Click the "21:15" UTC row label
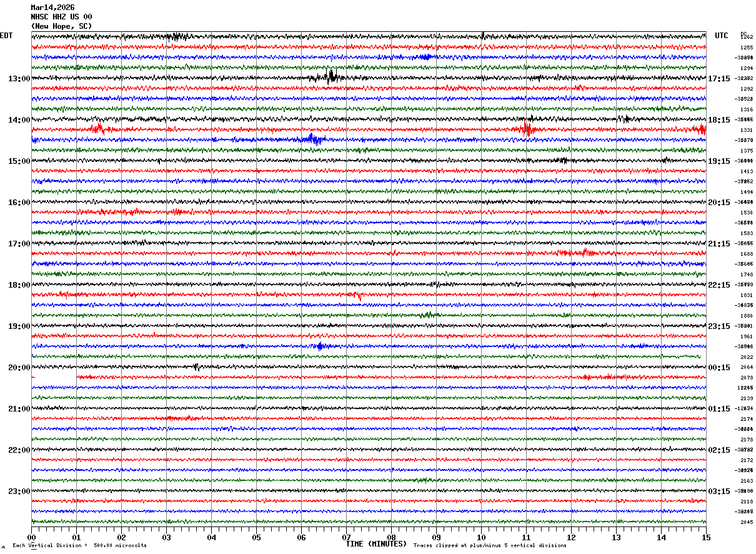This screenshot has width=756, height=554. click(719, 244)
